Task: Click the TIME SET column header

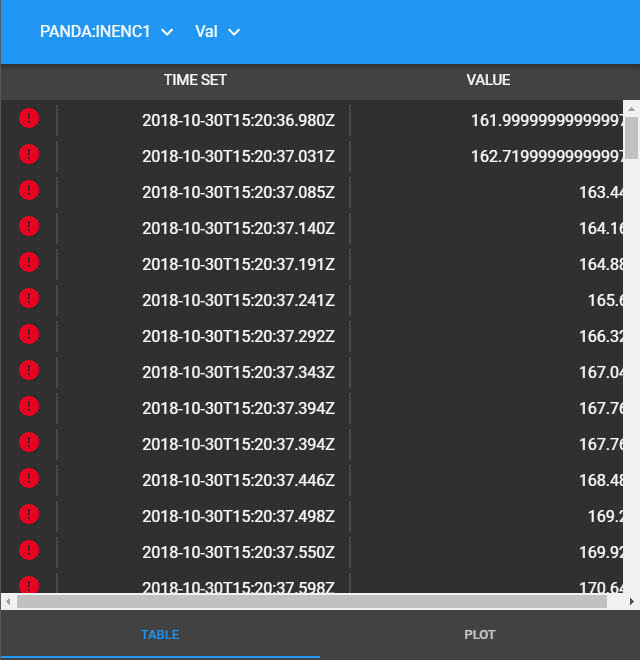Action: pyautogui.click(x=195, y=80)
